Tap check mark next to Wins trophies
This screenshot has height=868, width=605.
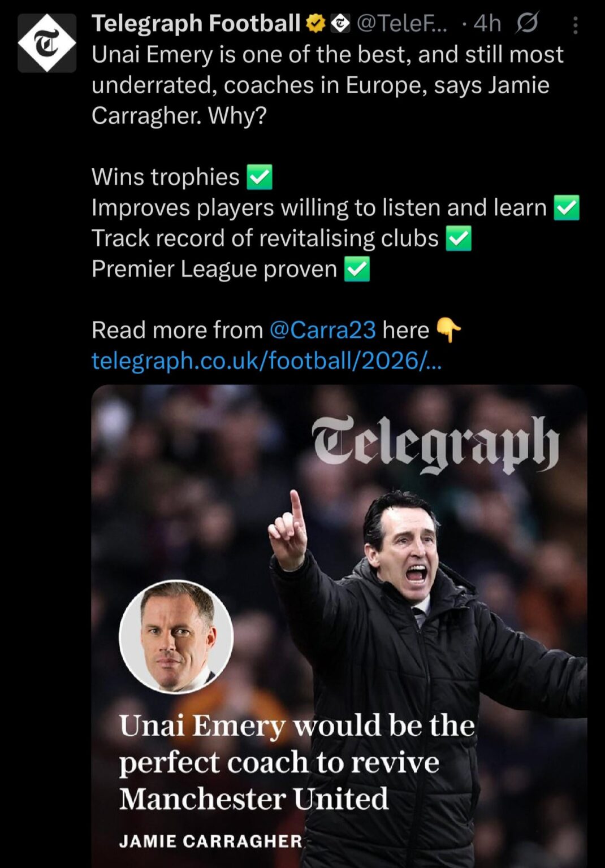point(260,177)
